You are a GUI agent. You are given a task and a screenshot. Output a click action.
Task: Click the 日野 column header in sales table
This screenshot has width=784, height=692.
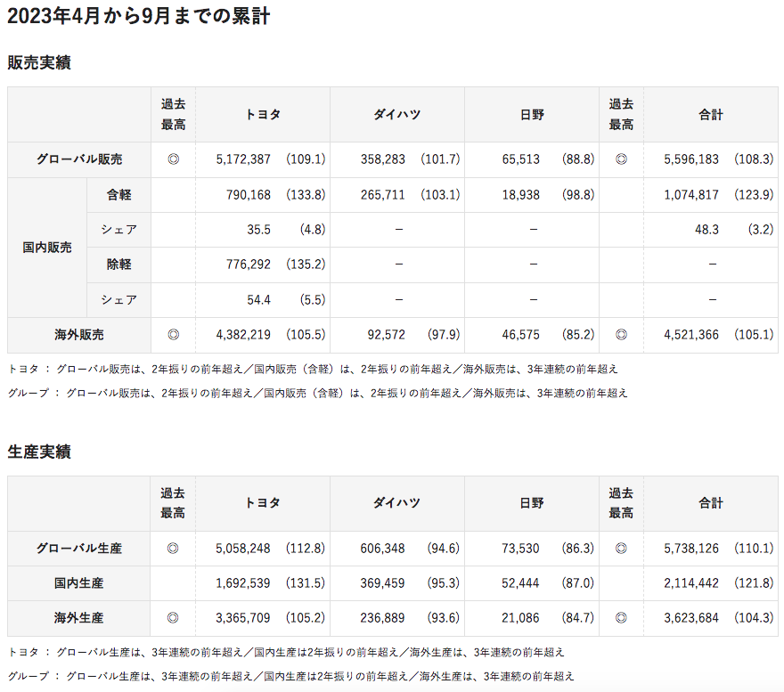tap(532, 114)
